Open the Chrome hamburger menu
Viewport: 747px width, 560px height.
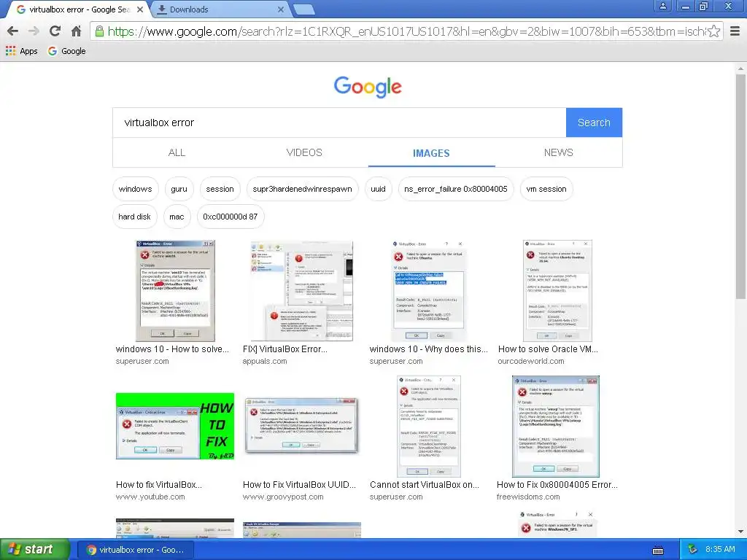pos(735,31)
